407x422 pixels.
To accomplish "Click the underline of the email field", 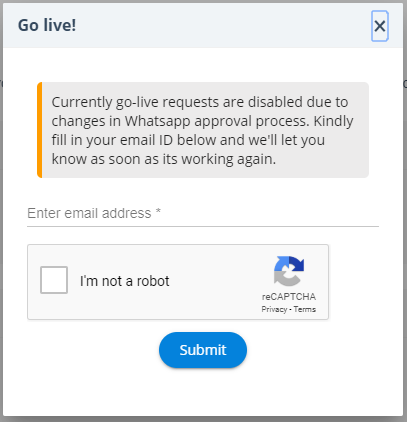I will pyautogui.click(x=203, y=226).
